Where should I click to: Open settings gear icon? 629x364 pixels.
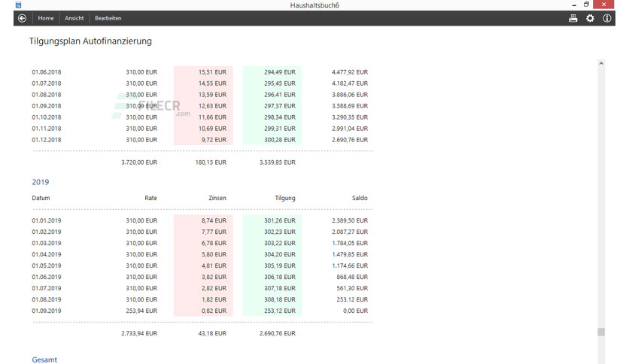coord(590,18)
